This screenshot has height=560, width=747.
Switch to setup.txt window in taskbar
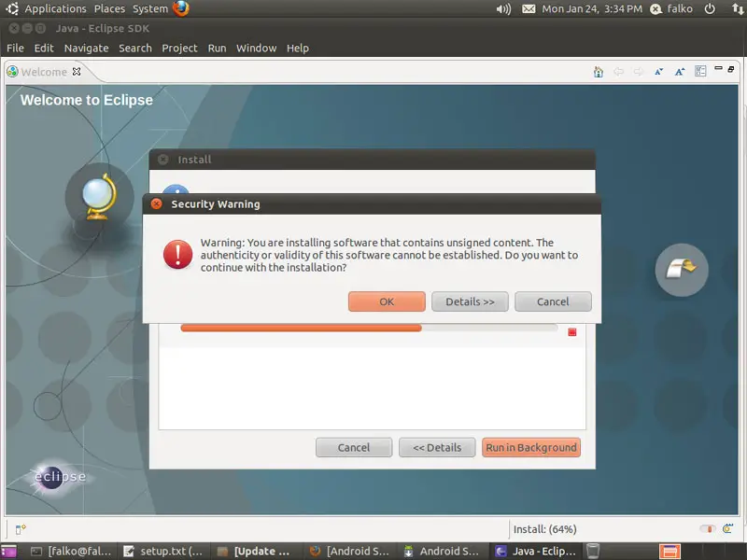coord(163,551)
